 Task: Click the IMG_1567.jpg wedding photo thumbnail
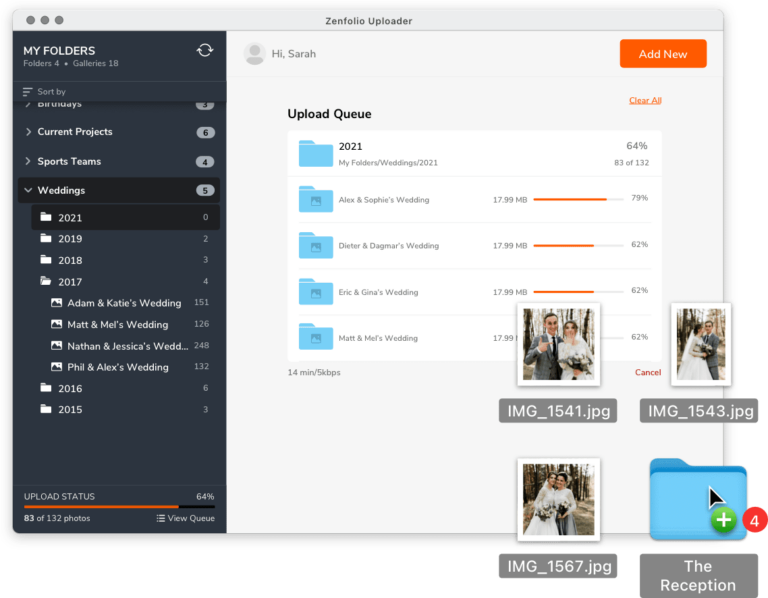click(x=558, y=499)
